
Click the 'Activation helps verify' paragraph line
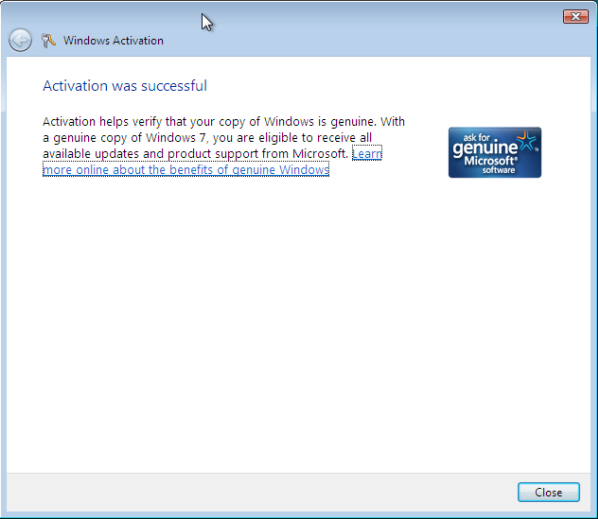tap(223, 122)
